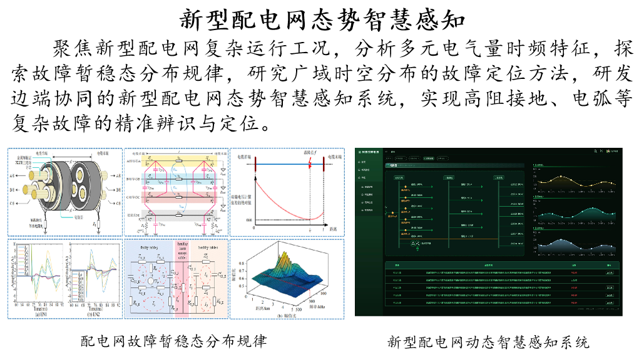
Task: Click the 3D amplitude ratio surface plot
Action: pos(287,278)
